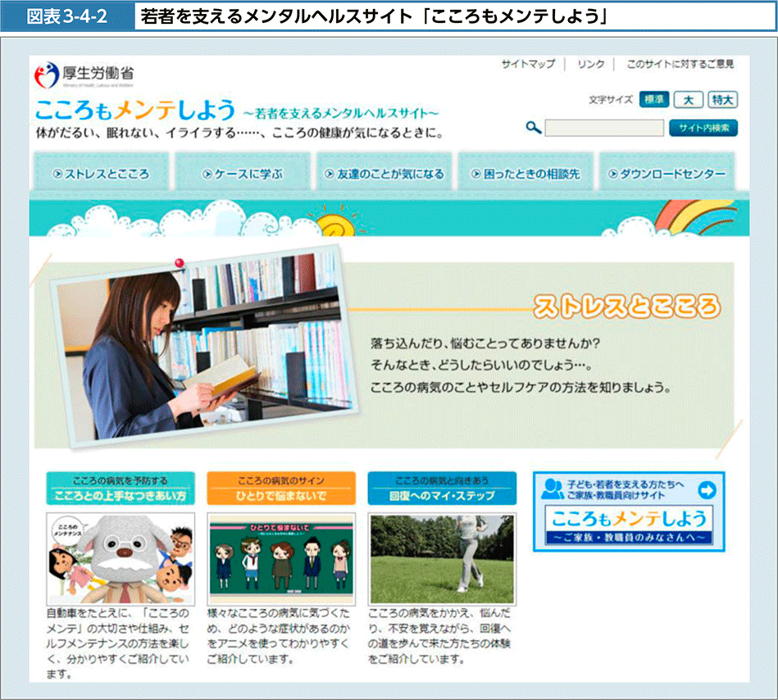Image resolution: width=778 pixels, height=700 pixels.
Task: Click the arrow icon on family/teacher banner
Action: 706,490
